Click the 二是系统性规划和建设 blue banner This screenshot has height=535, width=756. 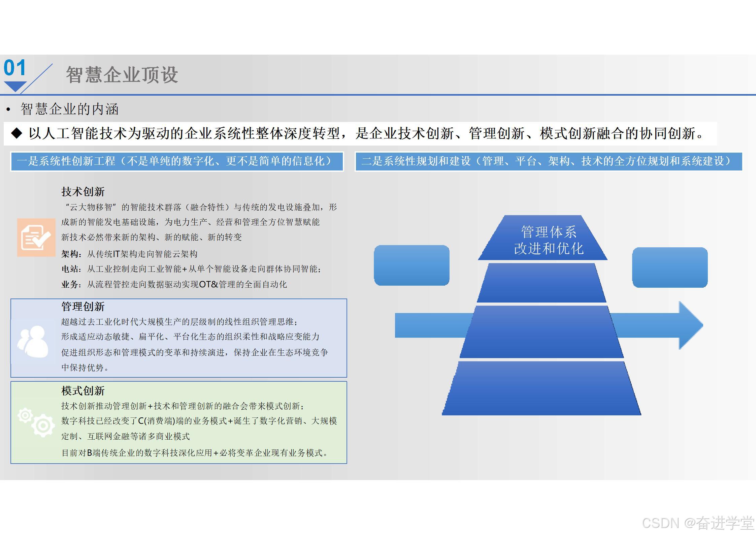[548, 161]
